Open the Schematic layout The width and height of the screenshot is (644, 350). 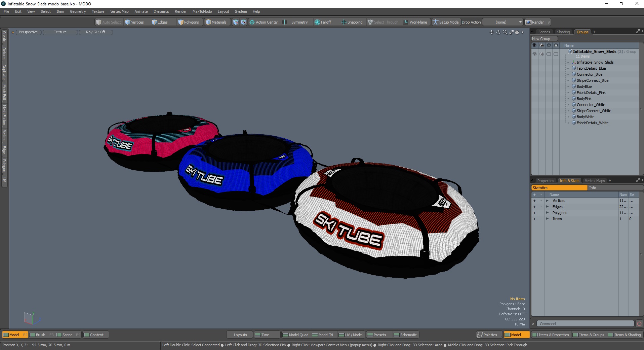coord(406,335)
